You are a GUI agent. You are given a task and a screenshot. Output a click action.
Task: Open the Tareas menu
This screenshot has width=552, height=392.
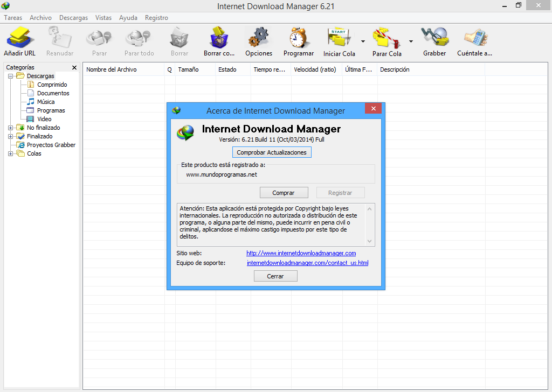click(13, 18)
